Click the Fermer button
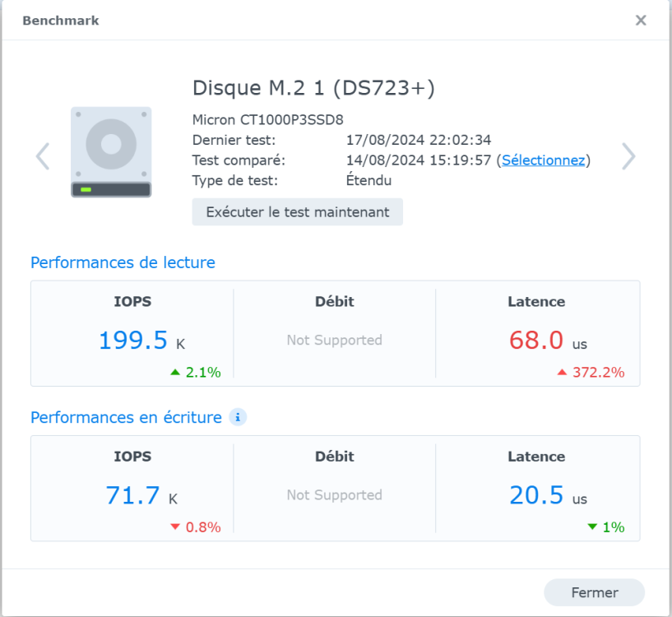The height and width of the screenshot is (617, 672). coord(595,592)
